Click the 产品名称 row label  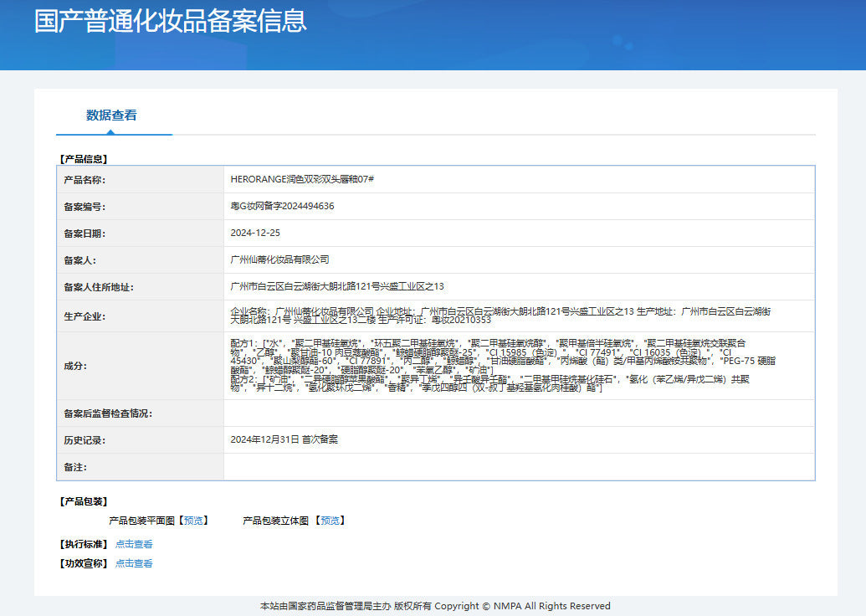[x=85, y=180]
